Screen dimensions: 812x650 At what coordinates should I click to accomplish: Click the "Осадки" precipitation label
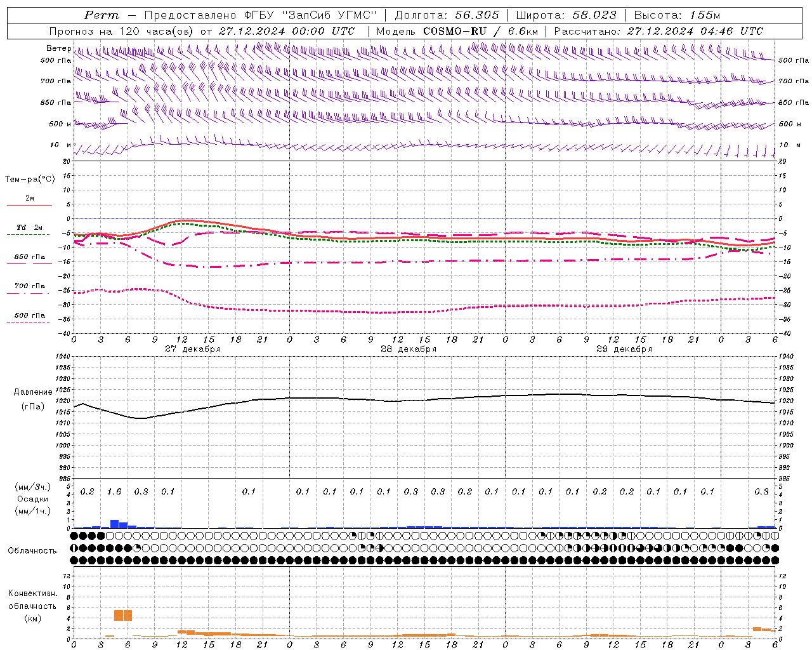[x=32, y=499]
